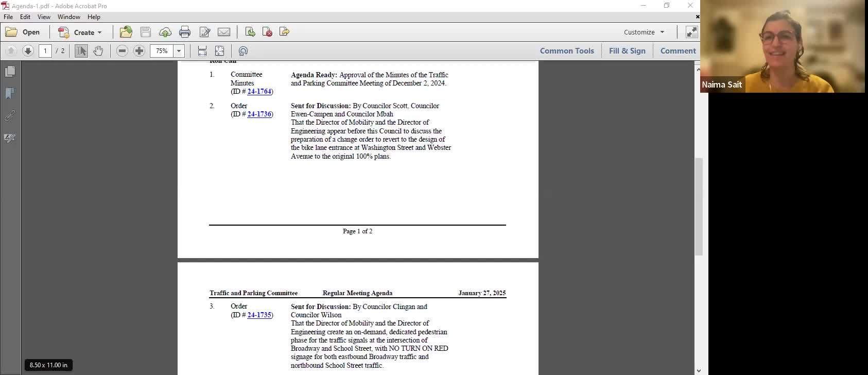Show Bookmarks panel in sidebar
The height and width of the screenshot is (375, 868).
(x=10, y=93)
